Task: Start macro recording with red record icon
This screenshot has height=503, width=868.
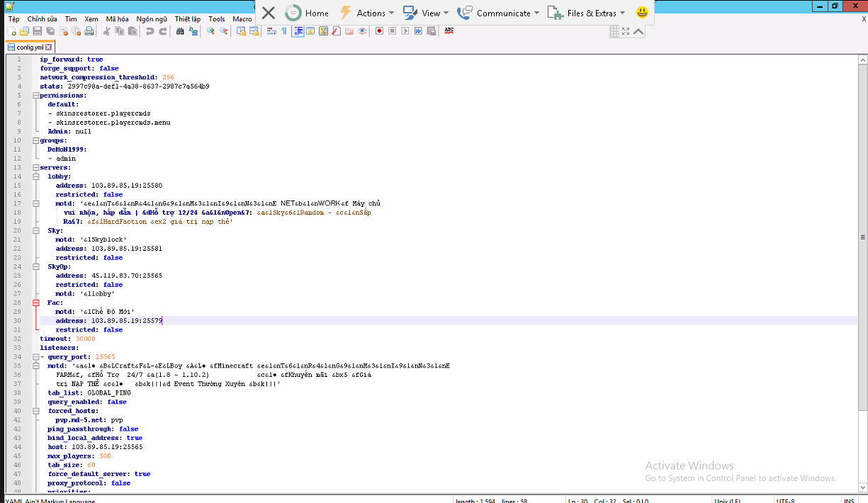Action: pyautogui.click(x=379, y=31)
